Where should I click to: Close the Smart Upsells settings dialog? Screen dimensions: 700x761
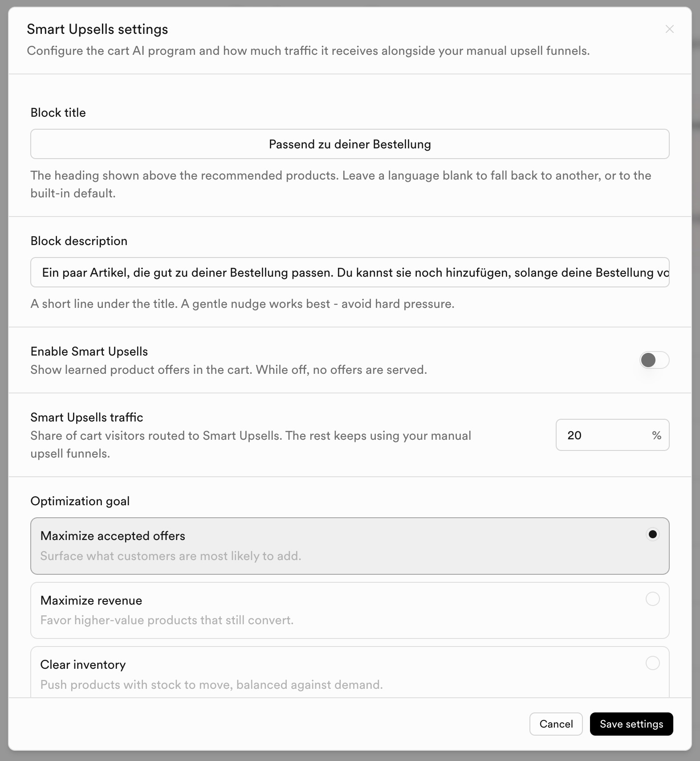pyautogui.click(x=669, y=29)
